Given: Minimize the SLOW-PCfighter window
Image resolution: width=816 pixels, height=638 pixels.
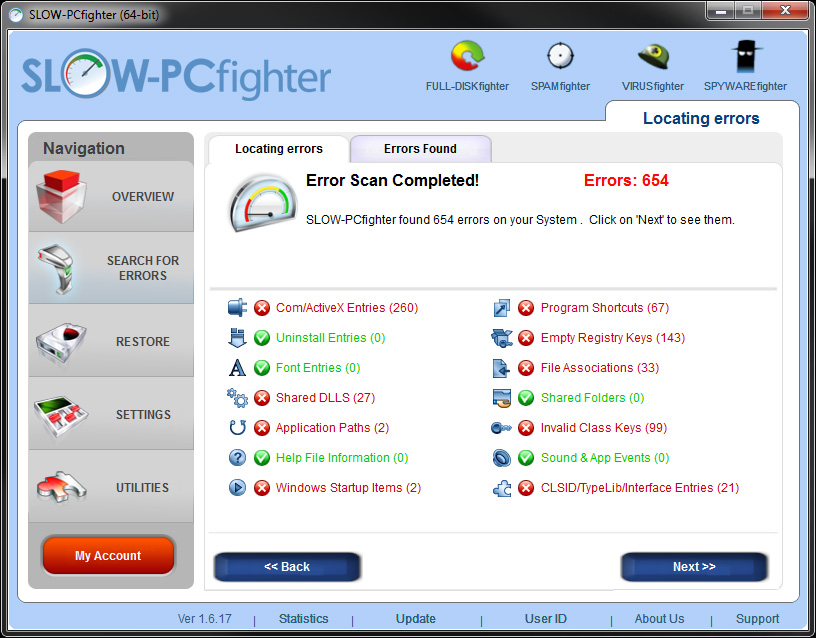Looking at the screenshot, I should pyautogui.click(x=721, y=10).
